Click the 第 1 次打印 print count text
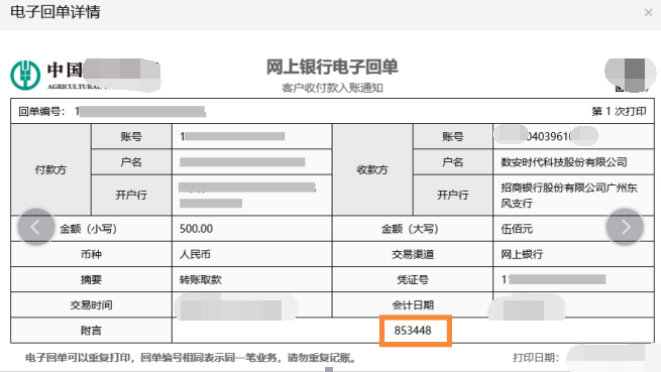Screen dimensions: 661x372 tap(619, 111)
